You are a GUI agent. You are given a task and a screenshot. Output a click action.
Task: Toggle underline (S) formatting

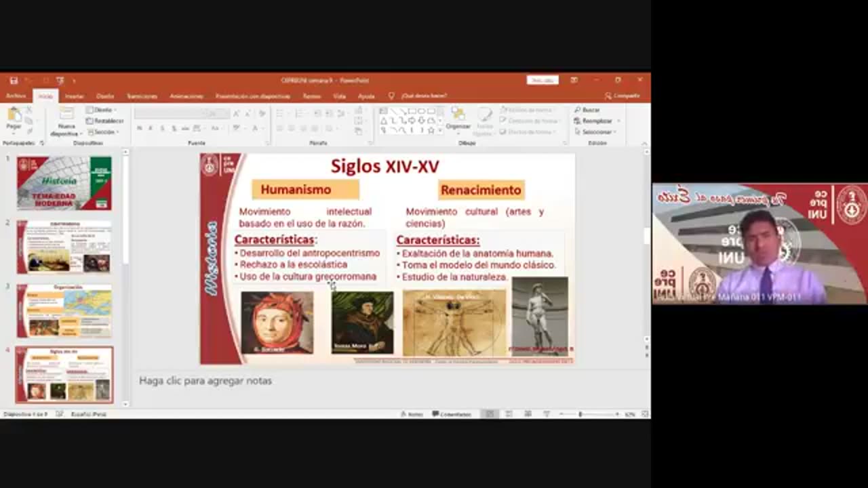(162, 128)
